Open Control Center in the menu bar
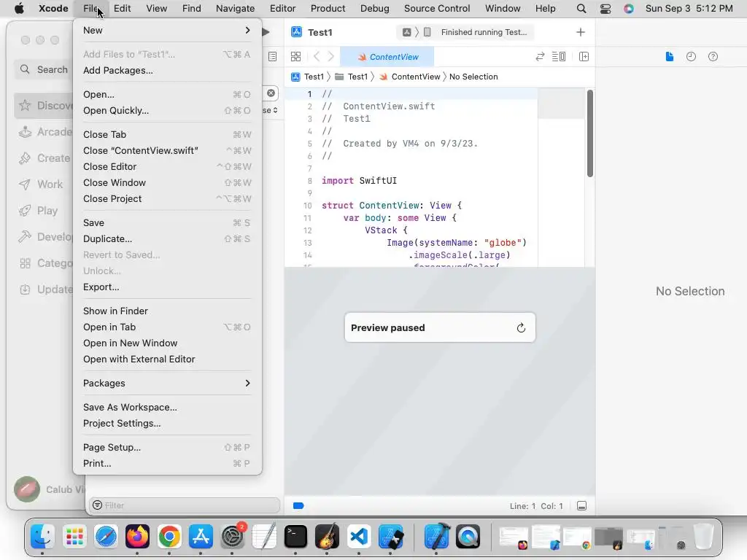 (605, 9)
